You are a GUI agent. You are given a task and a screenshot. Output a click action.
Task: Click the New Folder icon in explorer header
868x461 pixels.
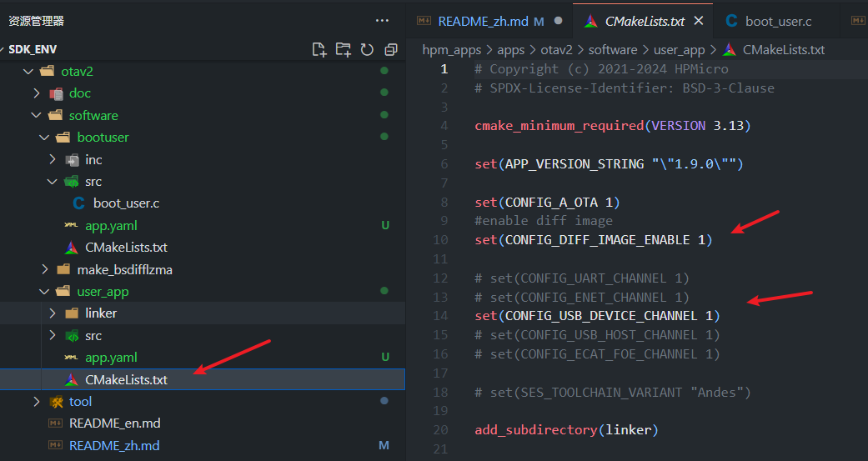click(344, 49)
